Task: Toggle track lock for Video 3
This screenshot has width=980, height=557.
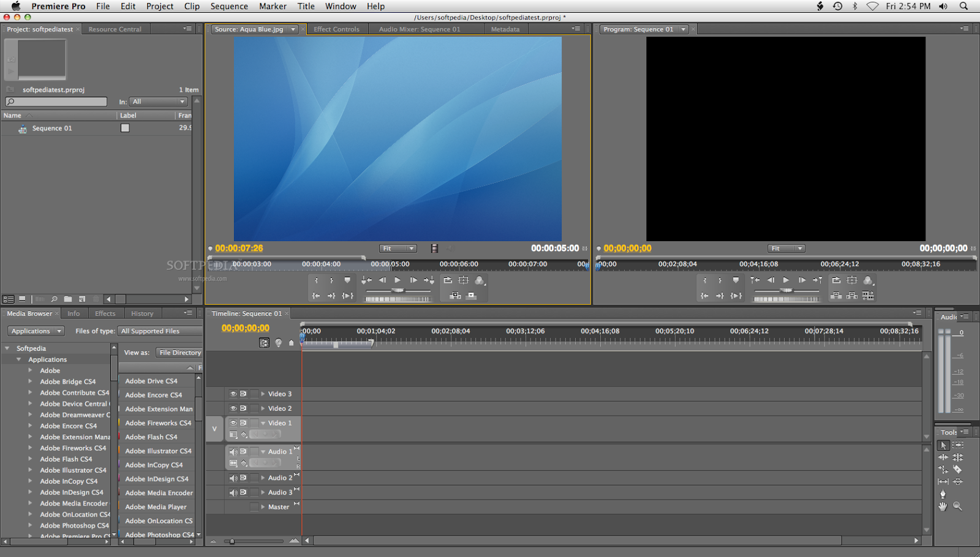Action: coord(254,394)
